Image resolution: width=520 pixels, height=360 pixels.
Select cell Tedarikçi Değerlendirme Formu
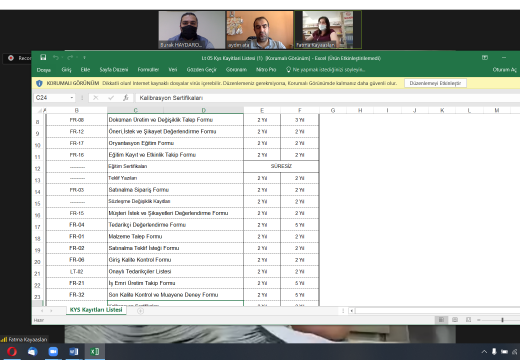pos(175,225)
